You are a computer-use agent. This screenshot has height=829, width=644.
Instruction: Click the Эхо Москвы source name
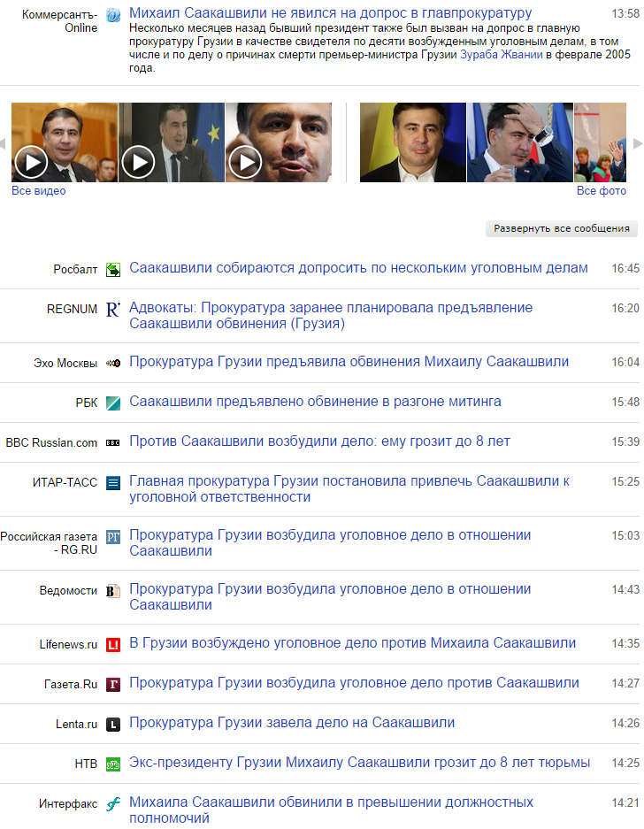pyautogui.click(x=65, y=364)
